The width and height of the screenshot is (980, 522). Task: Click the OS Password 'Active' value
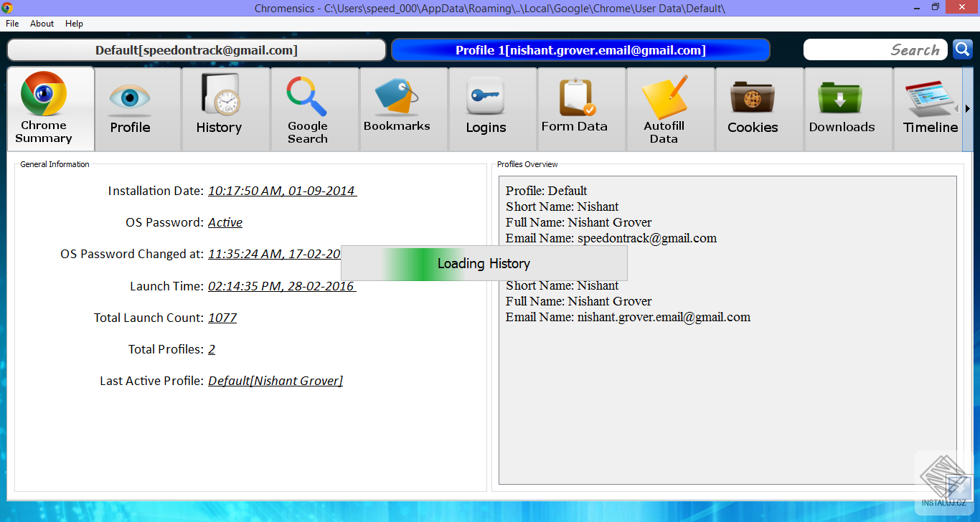(225, 222)
